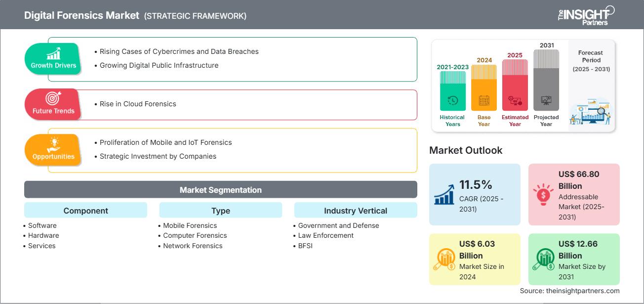Click the Estimated Year gears icon

515,101
